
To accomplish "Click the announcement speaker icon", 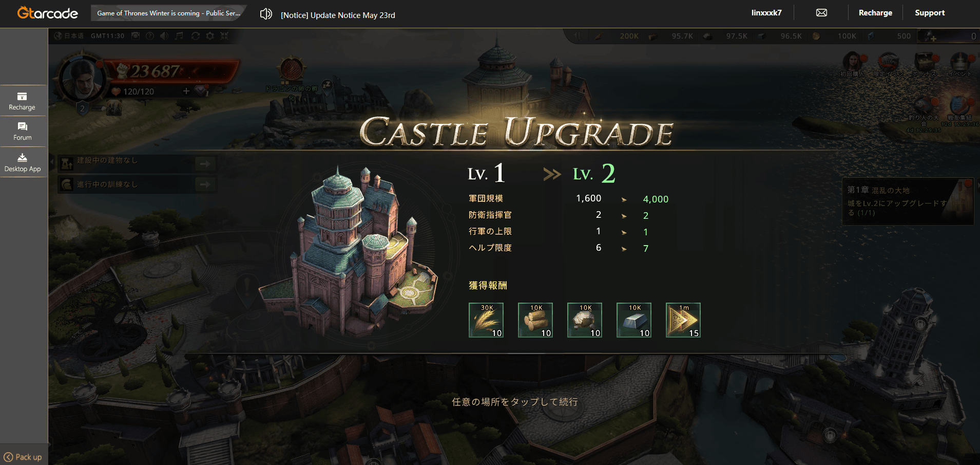I will click(x=266, y=14).
